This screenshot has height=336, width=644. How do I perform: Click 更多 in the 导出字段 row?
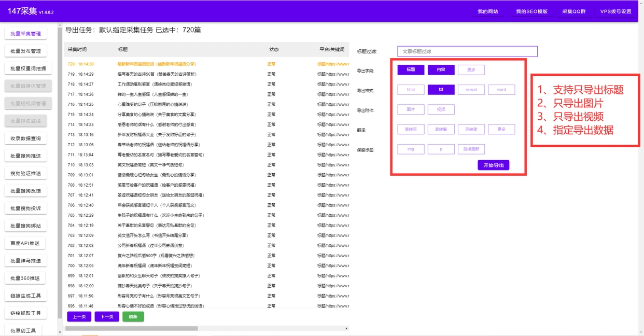471,69
